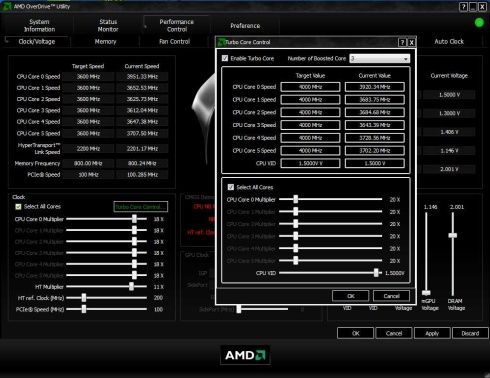Image resolution: width=490 pixels, height=378 pixels.
Task: Toggle Select All Cores in Turbo dialog
Action: pos(231,187)
